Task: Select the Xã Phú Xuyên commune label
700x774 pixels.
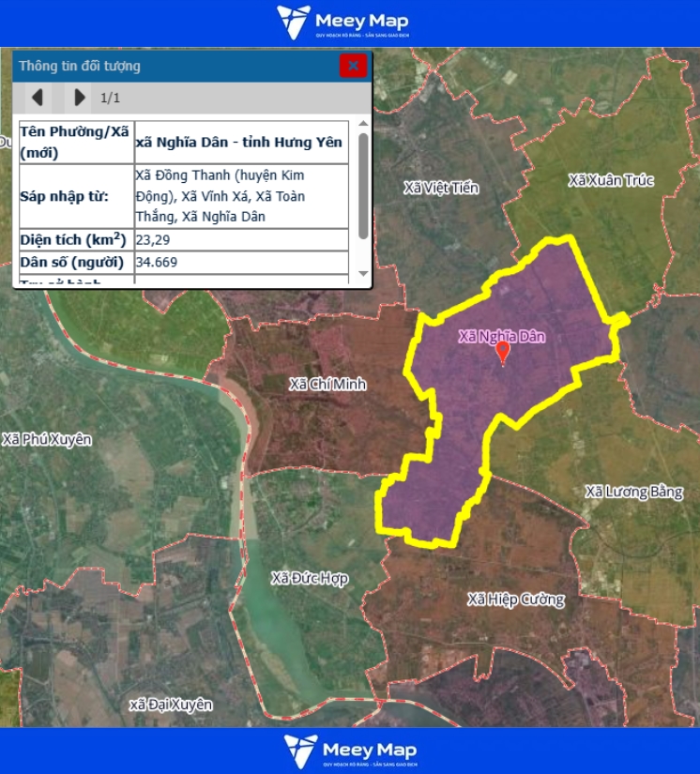Action: tap(47, 439)
